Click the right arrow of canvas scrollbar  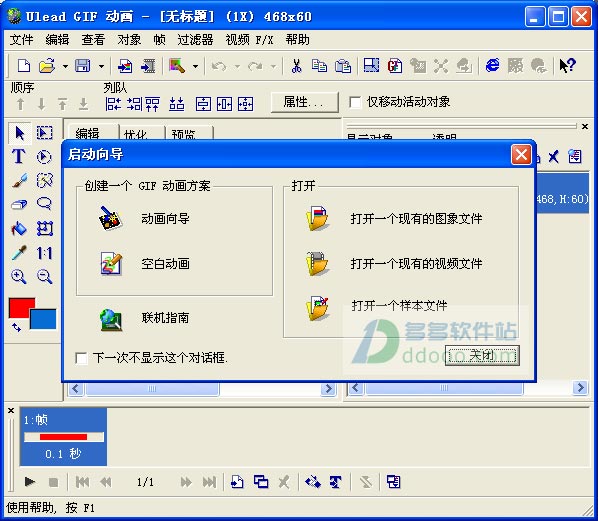pos(328,389)
